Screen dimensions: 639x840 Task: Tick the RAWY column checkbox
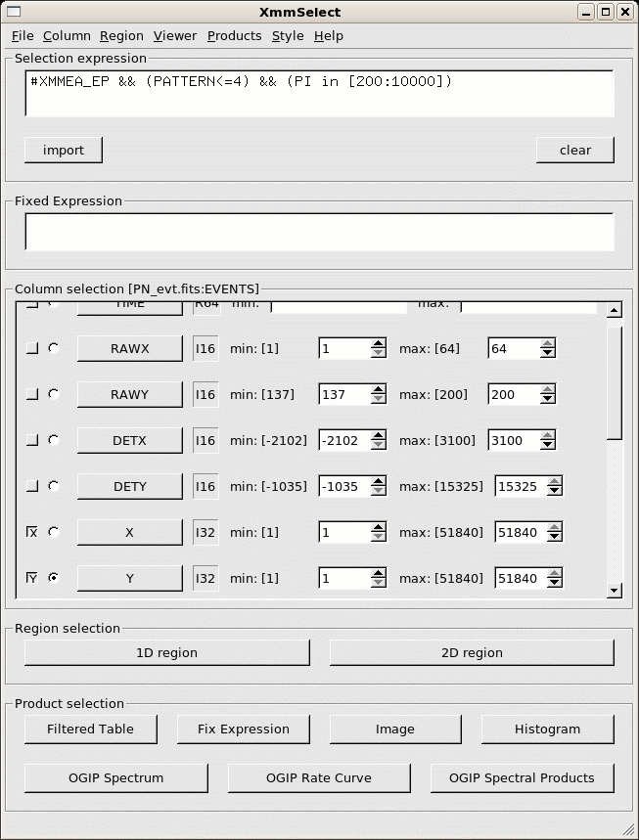point(32,395)
